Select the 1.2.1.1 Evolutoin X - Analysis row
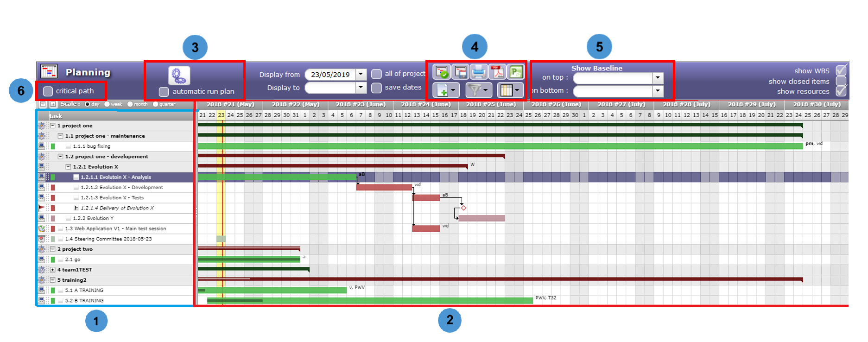The height and width of the screenshot is (342, 868). point(116,177)
